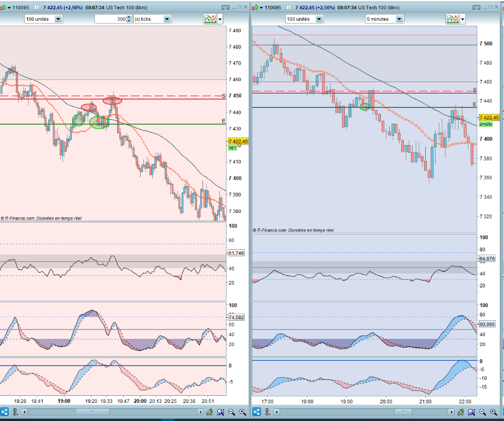Viewport: 504px width, 421px height.
Task: Click the S stop level marker on right chart
Action: point(474,90)
